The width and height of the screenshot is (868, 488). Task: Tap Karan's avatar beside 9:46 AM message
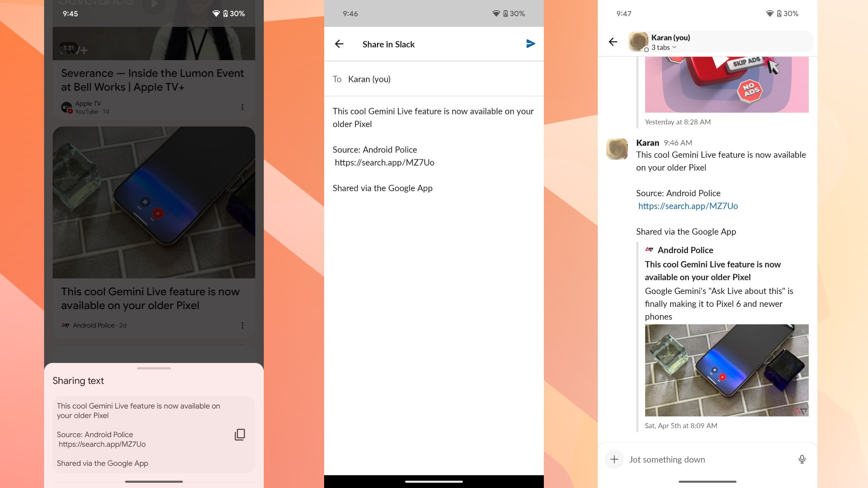point(617,149)
